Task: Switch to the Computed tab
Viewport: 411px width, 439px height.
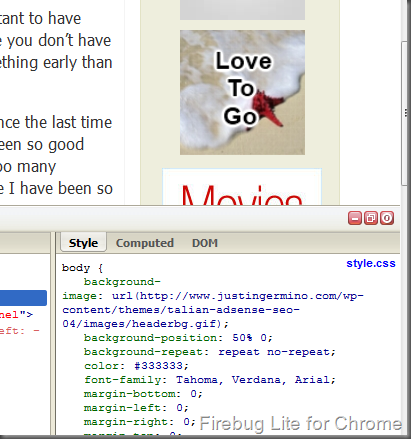Action: 145,243
